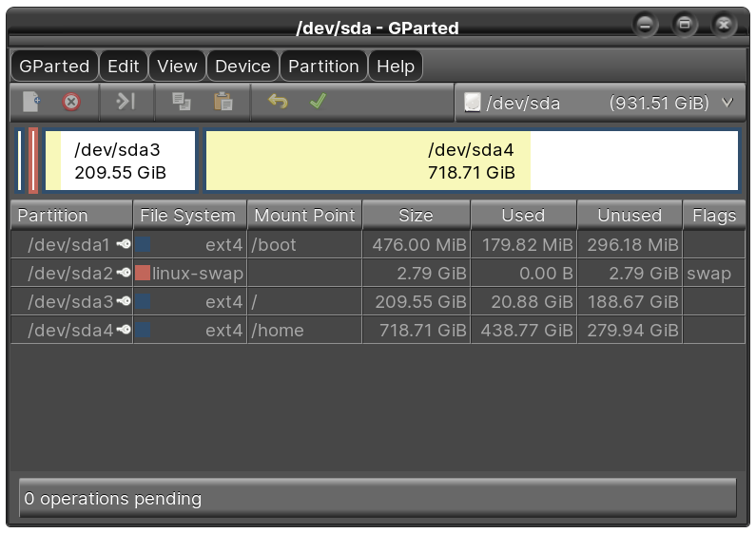Open the Edit menu
756x533 pixels.
coord(123,67)
